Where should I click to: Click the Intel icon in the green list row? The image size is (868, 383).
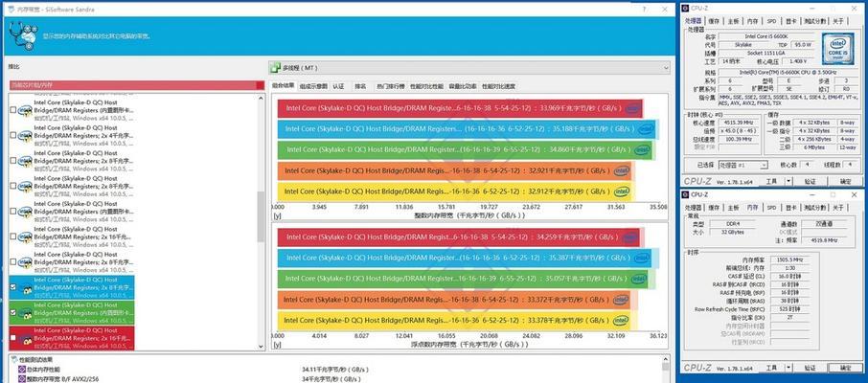[25, 313]
